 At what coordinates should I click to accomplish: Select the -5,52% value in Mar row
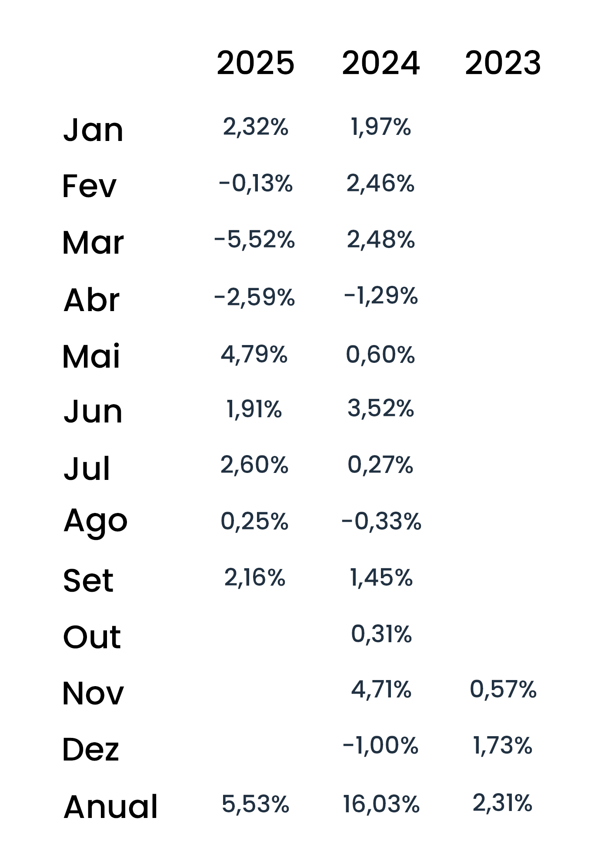(x=254, y=240)
